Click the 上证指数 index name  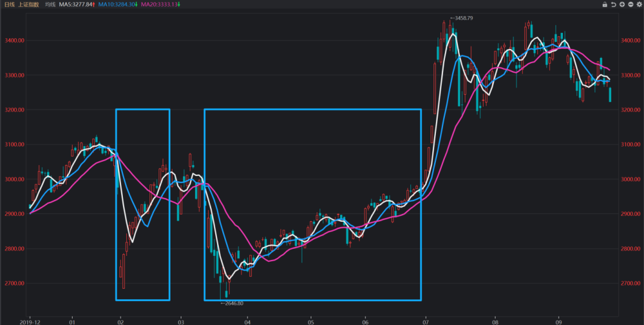click(29, 5)
